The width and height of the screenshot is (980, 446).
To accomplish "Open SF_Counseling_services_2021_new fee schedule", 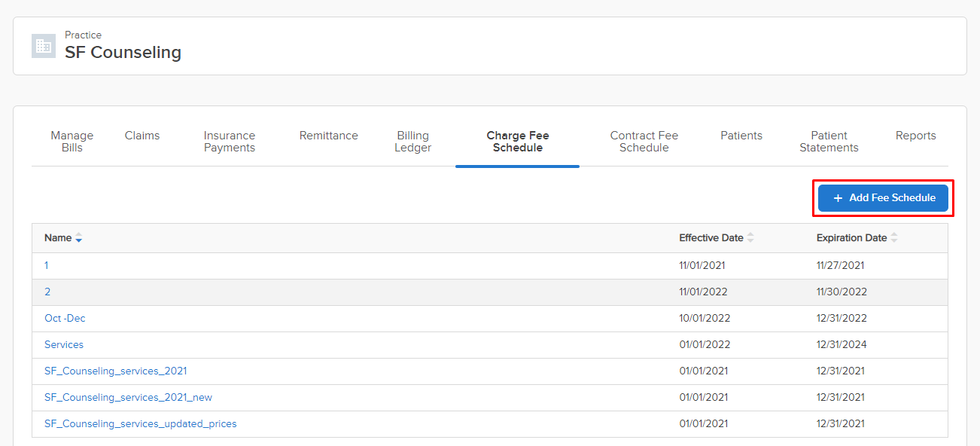I will (x=128, y=397).
